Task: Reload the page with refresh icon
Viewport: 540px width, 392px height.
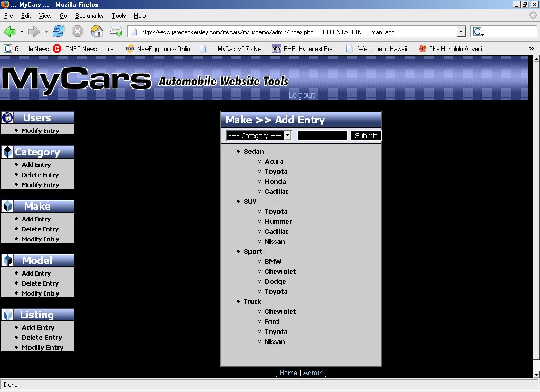Action: coord(59,32)
